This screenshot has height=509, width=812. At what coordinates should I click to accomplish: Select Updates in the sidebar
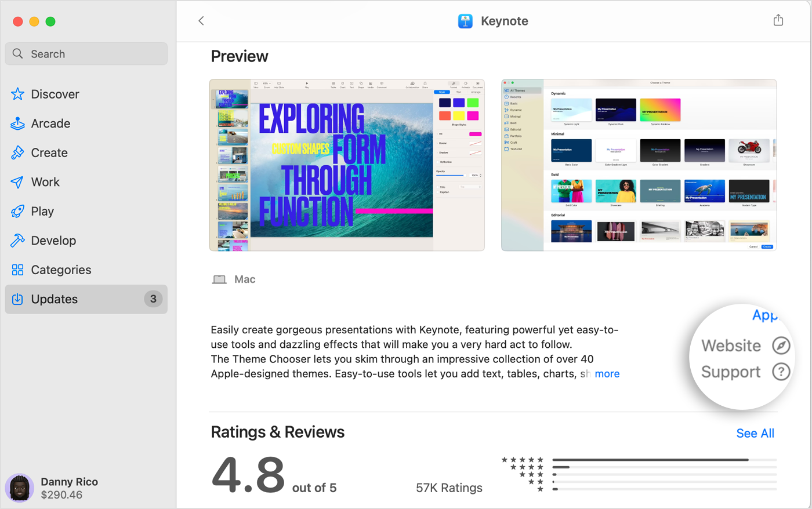coord(86,299)
